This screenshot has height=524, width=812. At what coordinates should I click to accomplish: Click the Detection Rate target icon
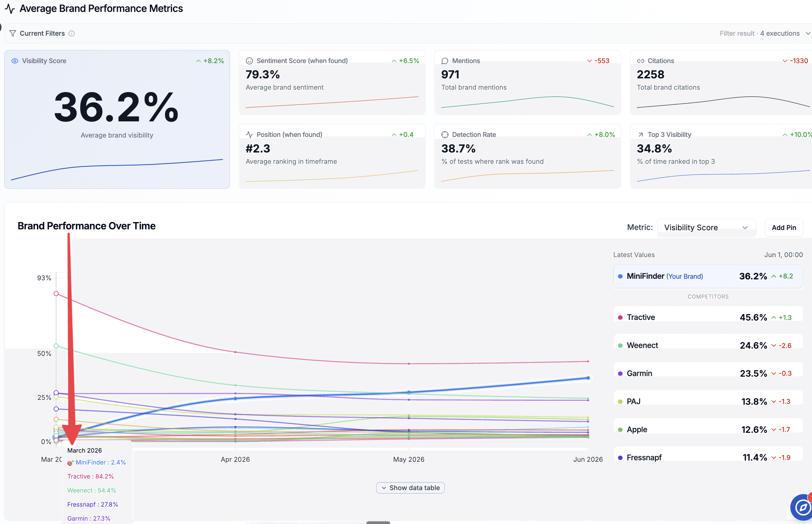point(444,135)
